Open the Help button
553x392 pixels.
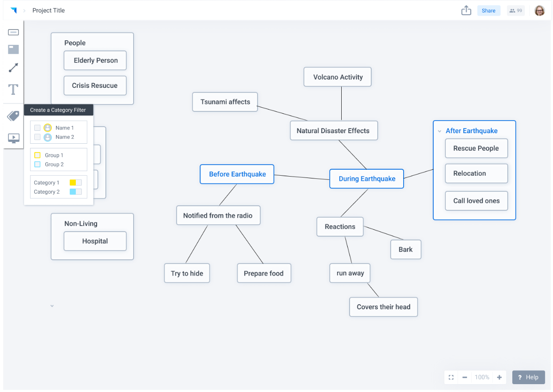tap(528, 377)
